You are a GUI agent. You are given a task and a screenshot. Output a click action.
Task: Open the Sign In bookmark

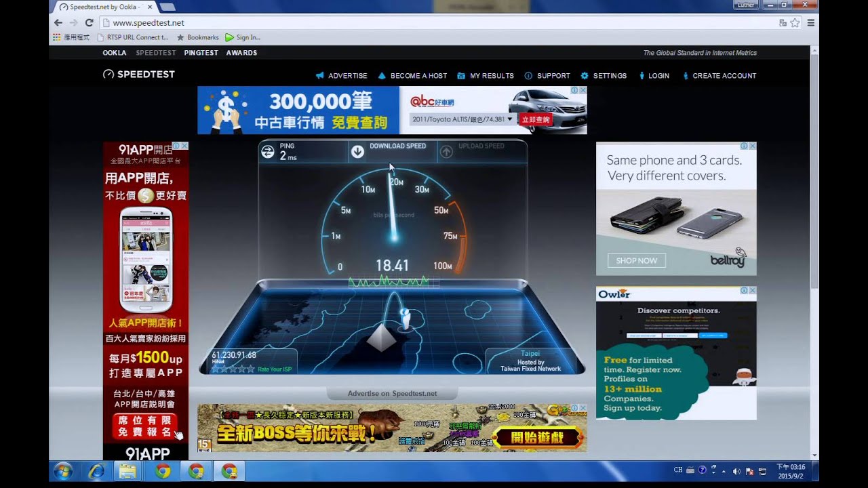(x=242, y=37)
